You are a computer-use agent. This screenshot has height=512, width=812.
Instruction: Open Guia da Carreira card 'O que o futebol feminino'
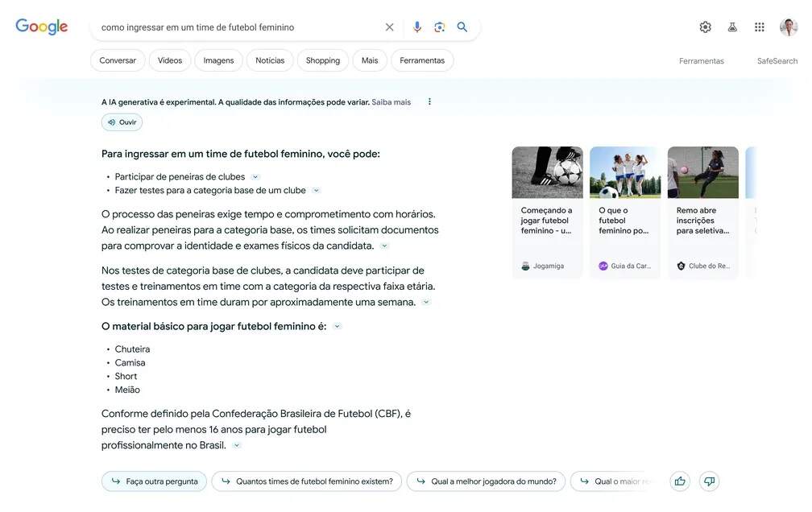(625, 213)
